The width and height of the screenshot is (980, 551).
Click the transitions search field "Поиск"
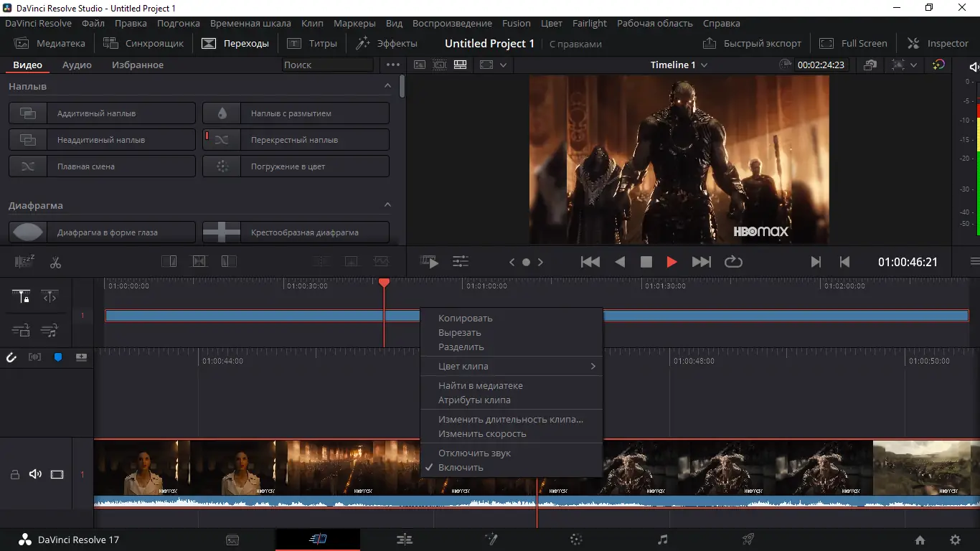pos(327,65)
